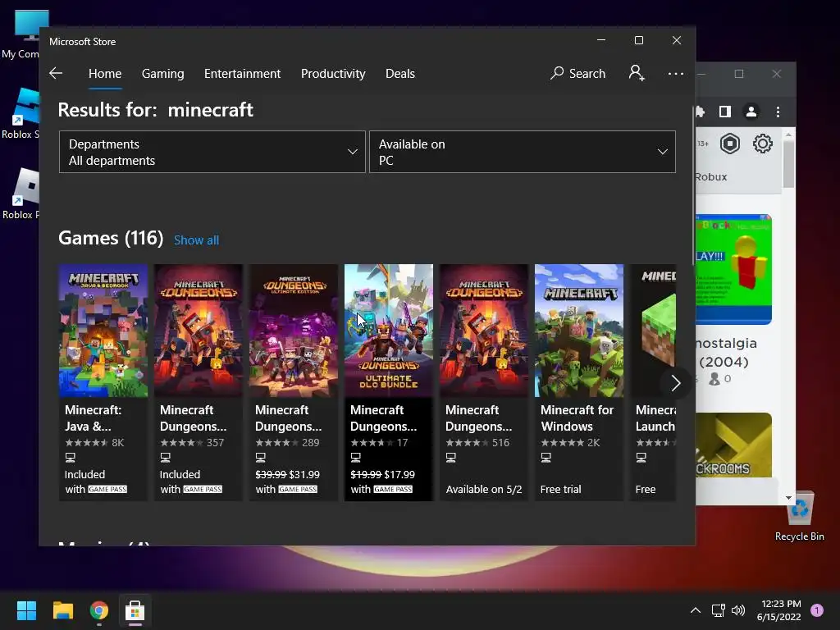
Task: Open Chrome extensions puzzle icon
Action: pyautogui.click(x=701, y=112)
